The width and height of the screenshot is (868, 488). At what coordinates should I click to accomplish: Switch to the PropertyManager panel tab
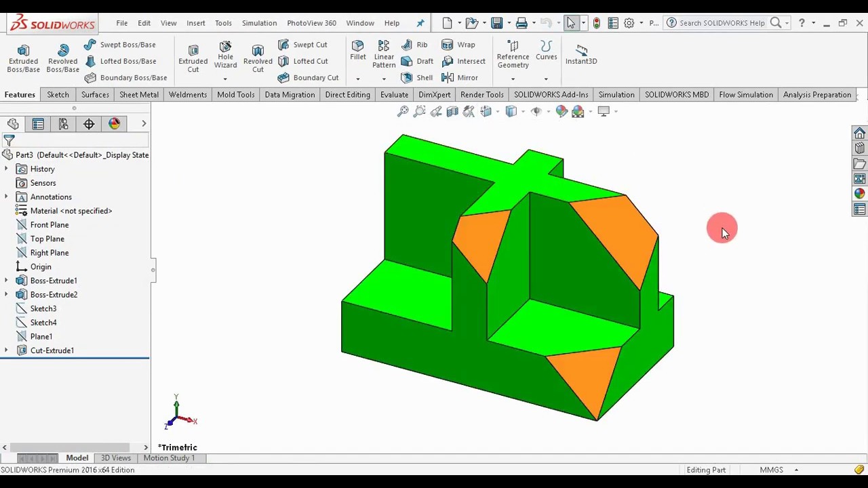tap(38, 124)
